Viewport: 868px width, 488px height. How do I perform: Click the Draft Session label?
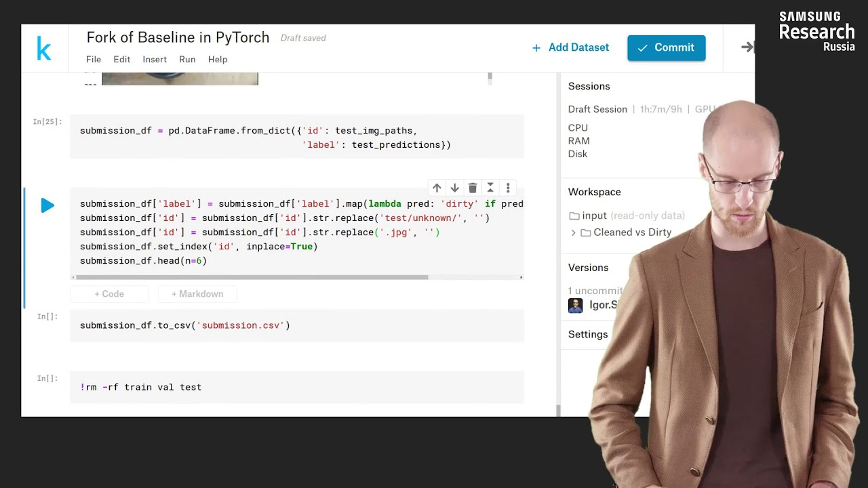click(597, 109)
